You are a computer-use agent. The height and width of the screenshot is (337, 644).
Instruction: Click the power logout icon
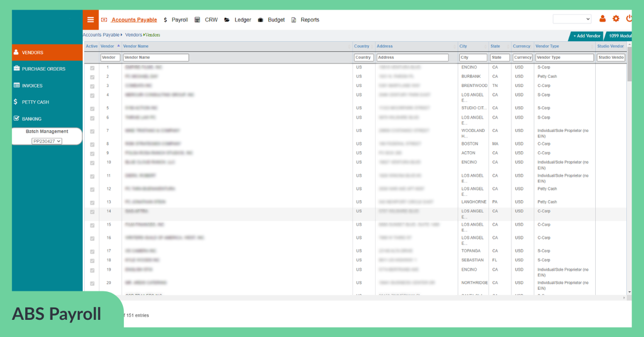[628, 19]
